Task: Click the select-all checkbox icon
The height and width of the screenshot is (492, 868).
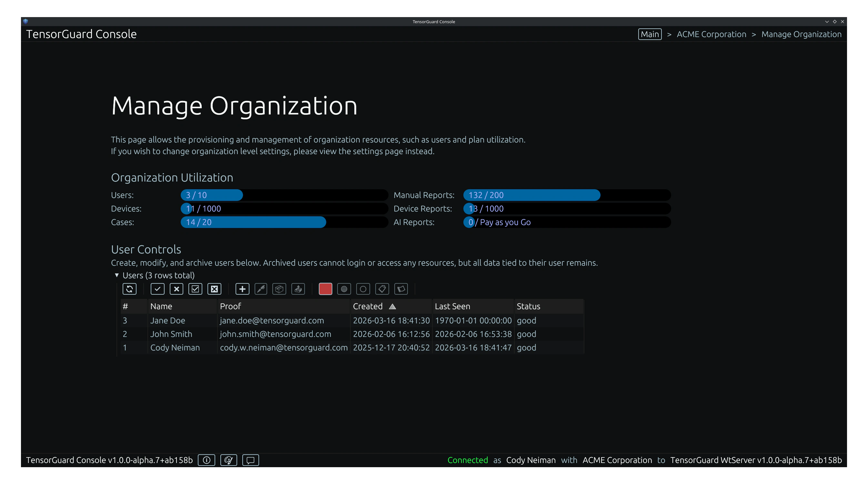Action: [x=196, y=289]
